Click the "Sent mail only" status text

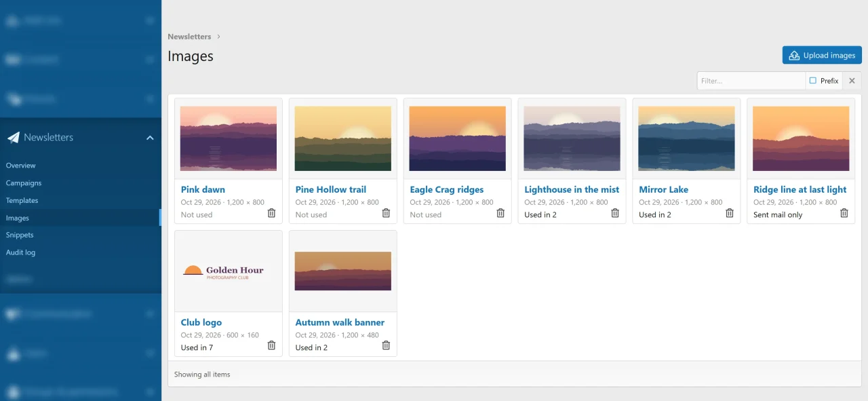[778, 215]
